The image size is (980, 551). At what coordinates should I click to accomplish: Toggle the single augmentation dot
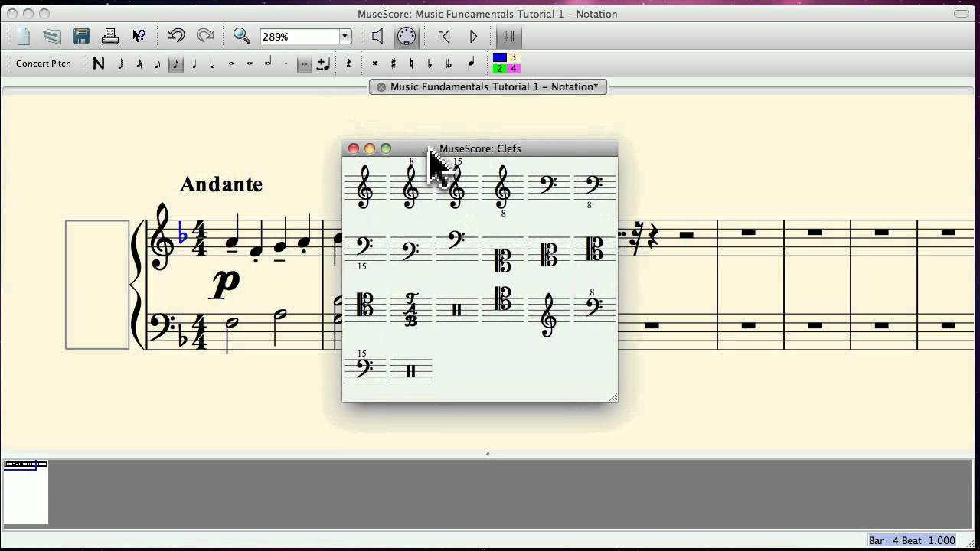click(286, 64)
